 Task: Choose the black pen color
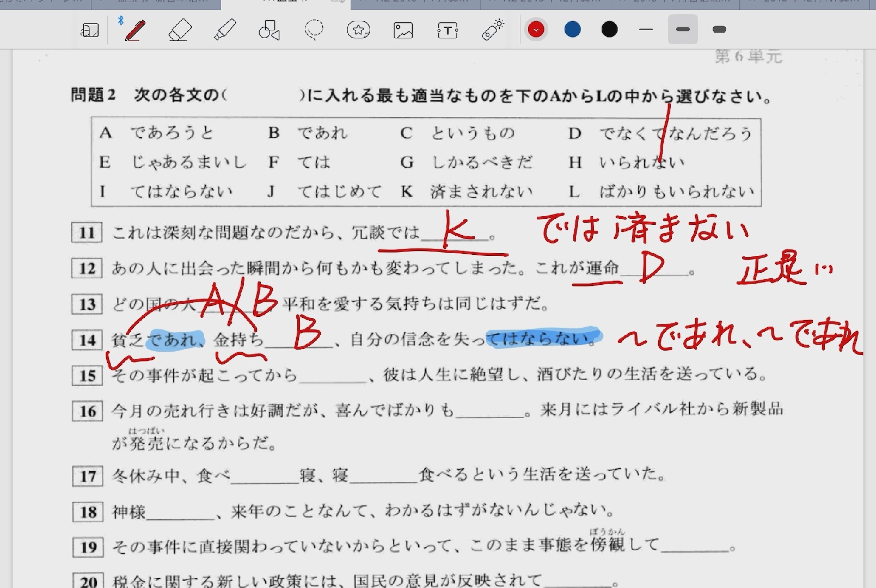point(609,29)
